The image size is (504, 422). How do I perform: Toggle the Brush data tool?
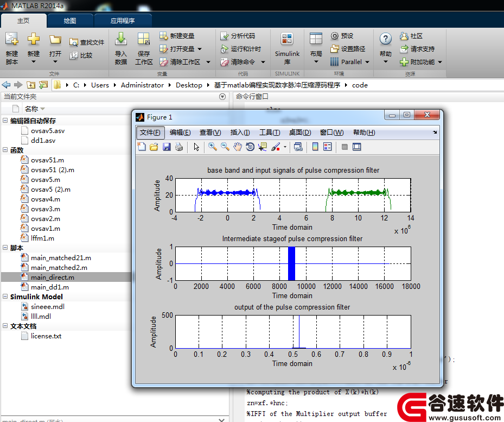(x=276, y=147)
